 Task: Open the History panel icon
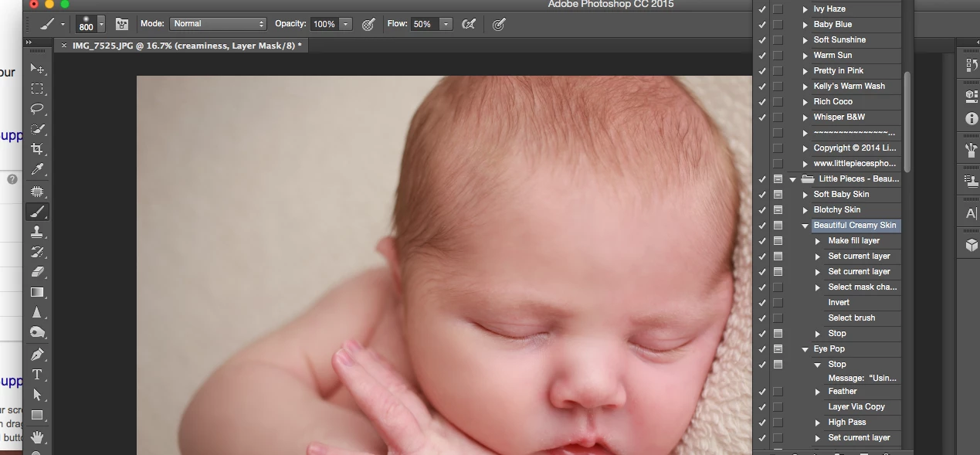point(972,66)
